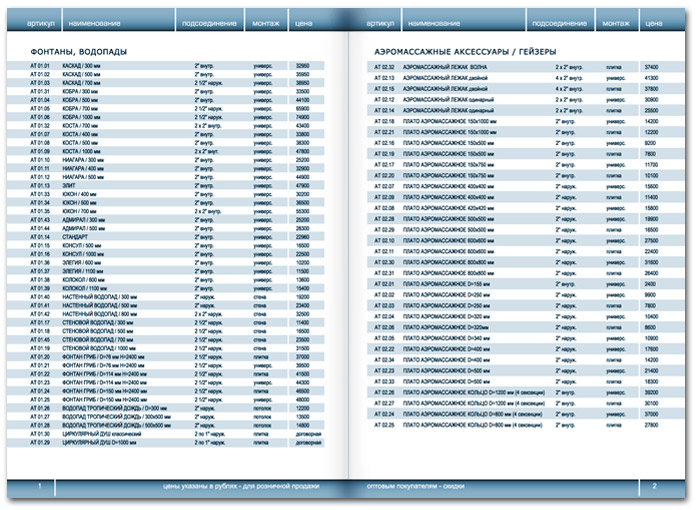Screen dimensions: 700x510
Task: Click 'СТЕНОВОЙ ВОДОПАД / 300 мм'
Action: (x=97, y=322)
